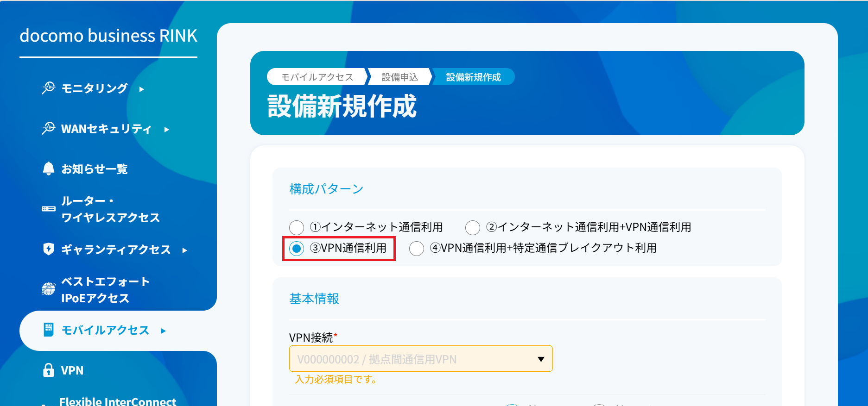Open WANセキュリティ menu item

coord(106,129)
